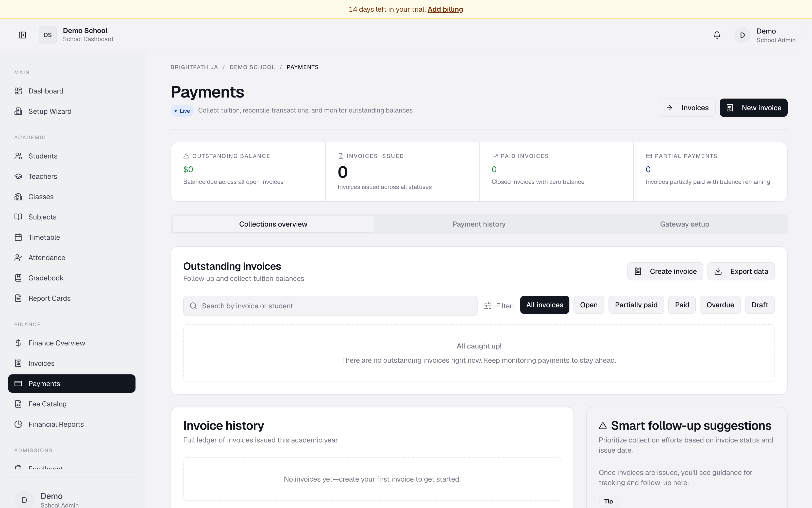This screenshot has height=508, width=812.
Task: Click the DS school avatar badge
Action: click(x=48, y=35)
